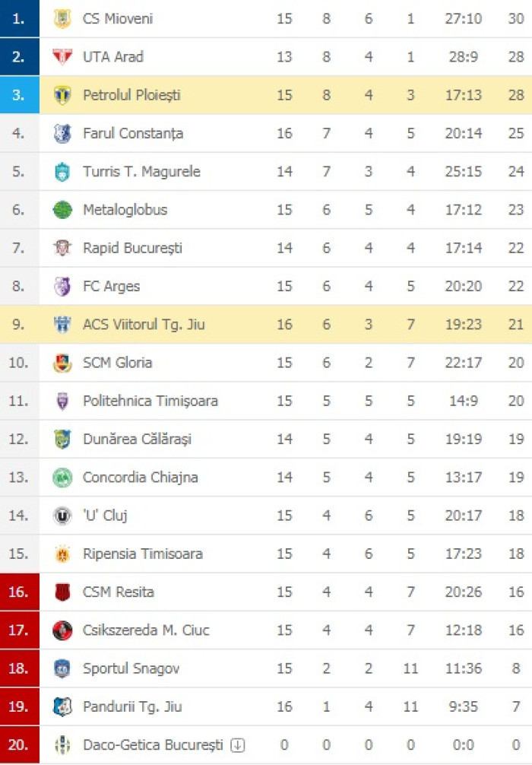Open the Farul Constanța team link

tap(133, 133)
